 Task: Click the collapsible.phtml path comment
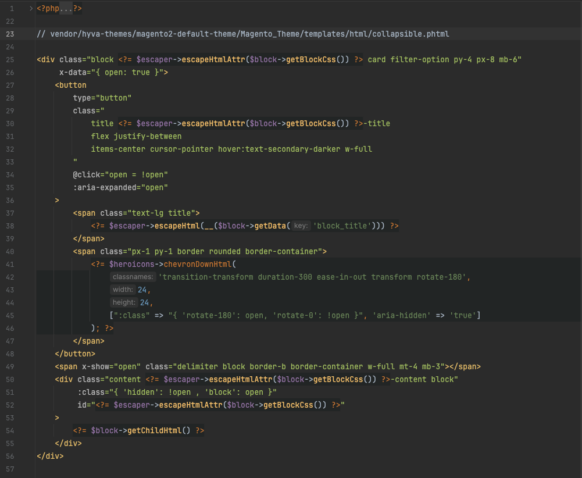[243, 34]
